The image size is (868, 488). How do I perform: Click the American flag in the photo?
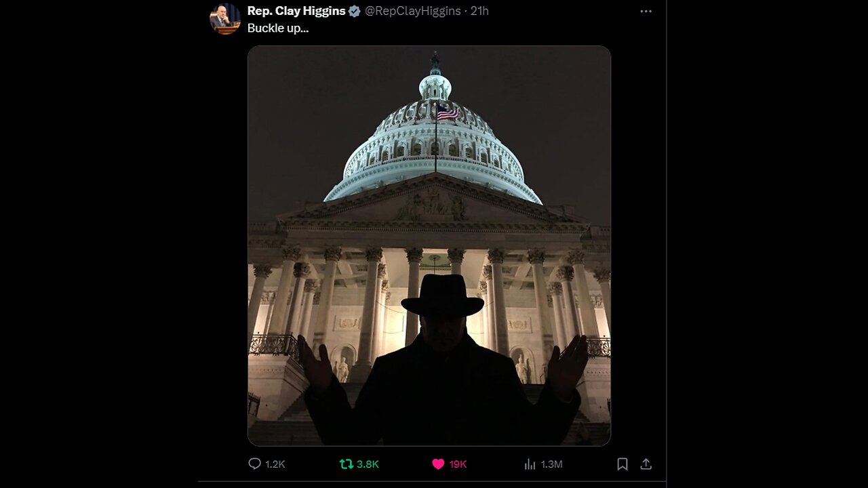click(447, 112)
